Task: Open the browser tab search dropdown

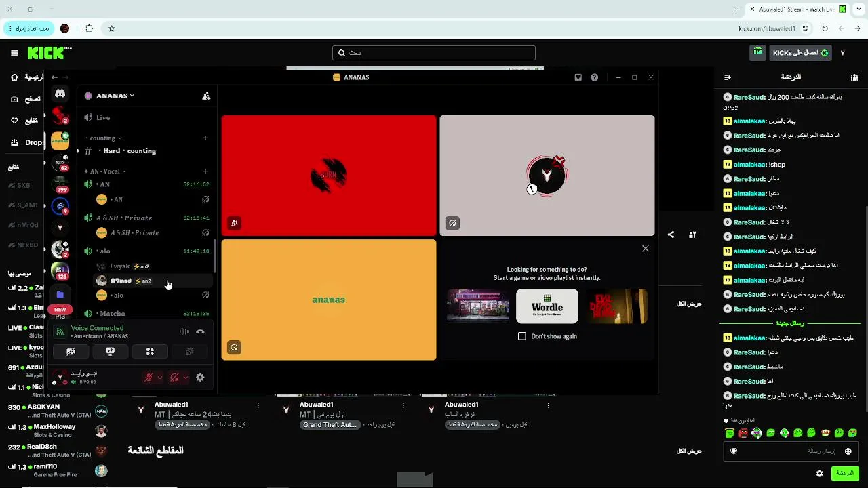Action: click(x=857, y=9)
